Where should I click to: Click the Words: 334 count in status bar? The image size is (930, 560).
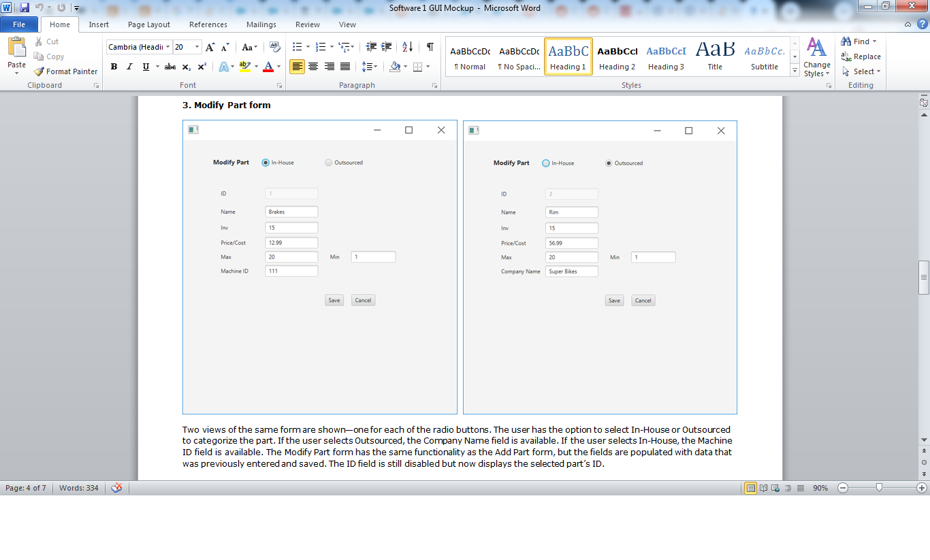coord(79,488)
